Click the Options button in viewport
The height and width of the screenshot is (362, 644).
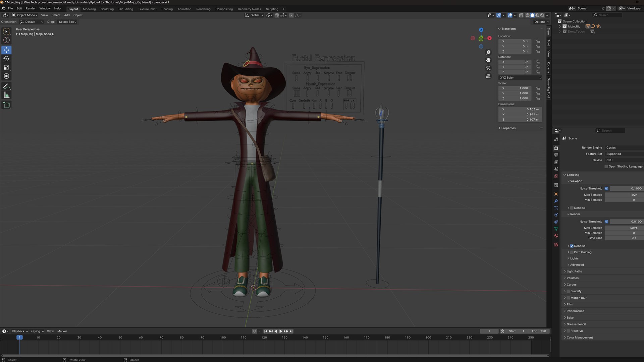[541, 22]
